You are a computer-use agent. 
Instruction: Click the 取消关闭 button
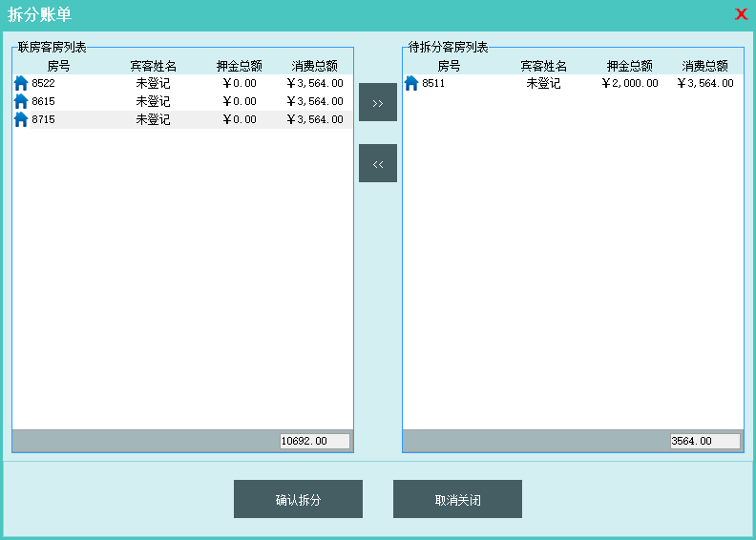pos(457,499)
